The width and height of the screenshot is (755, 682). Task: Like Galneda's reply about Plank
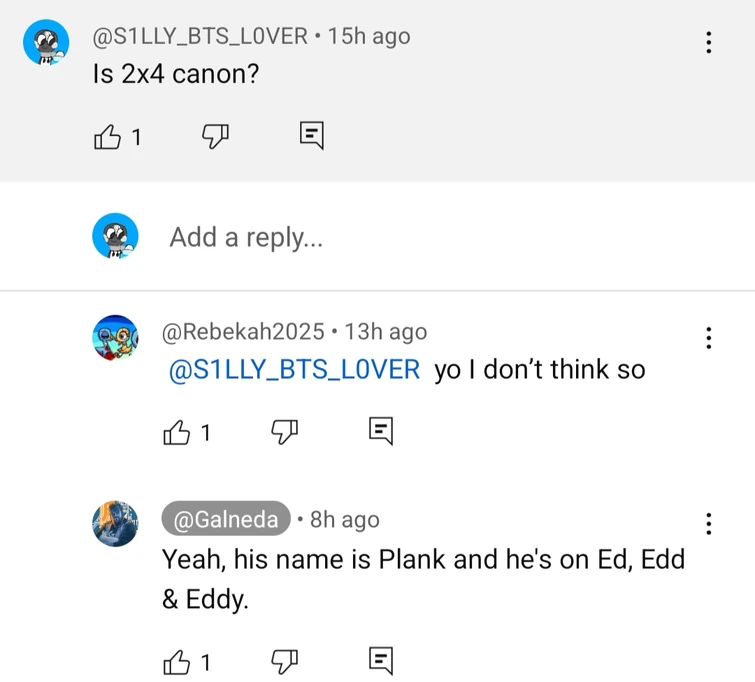point(176,662)
